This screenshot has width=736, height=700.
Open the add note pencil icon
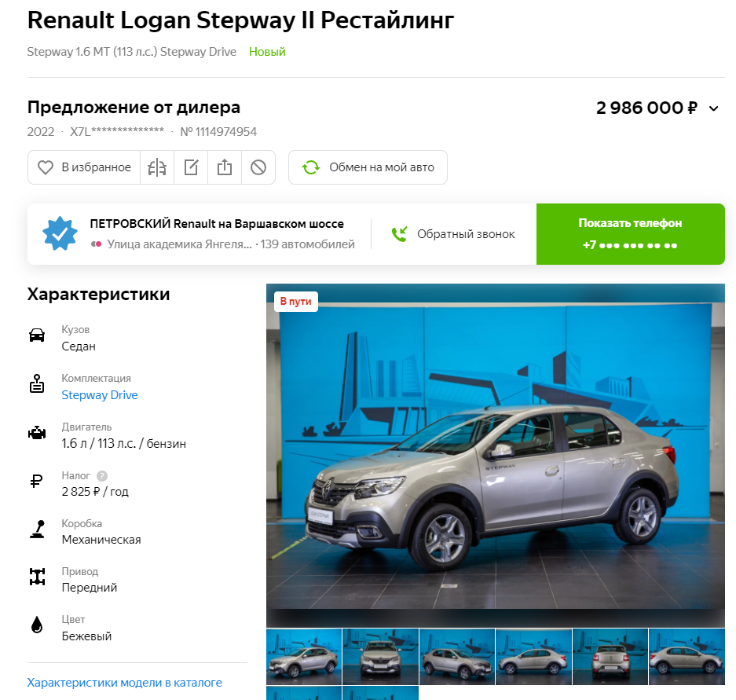pyautogui.click(x=191, y=167)
